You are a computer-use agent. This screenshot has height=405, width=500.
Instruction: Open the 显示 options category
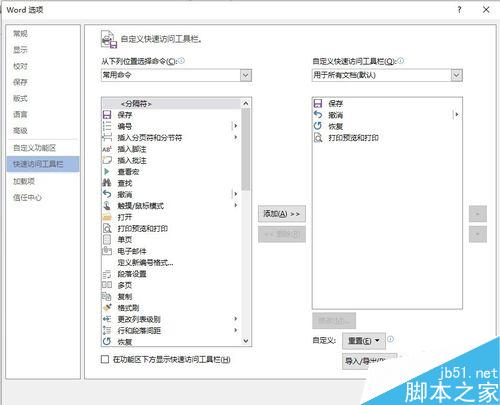[20, 50]
